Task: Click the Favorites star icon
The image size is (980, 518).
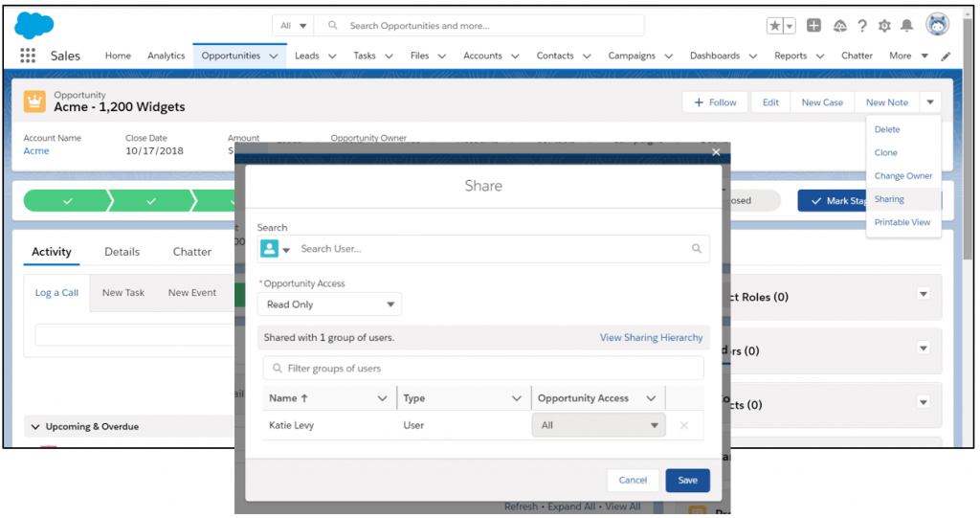Action: 775,26
